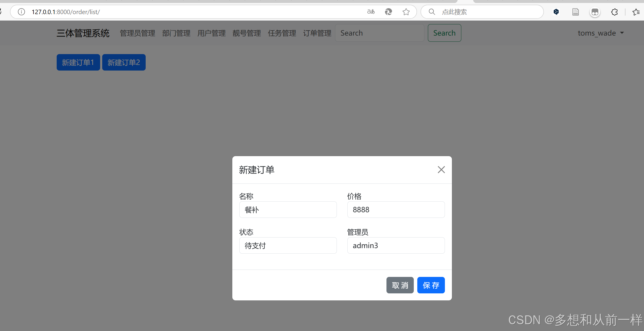Close the 新建订单 dialog with X
Screen dimensions: 644x331
click(441, 170)
